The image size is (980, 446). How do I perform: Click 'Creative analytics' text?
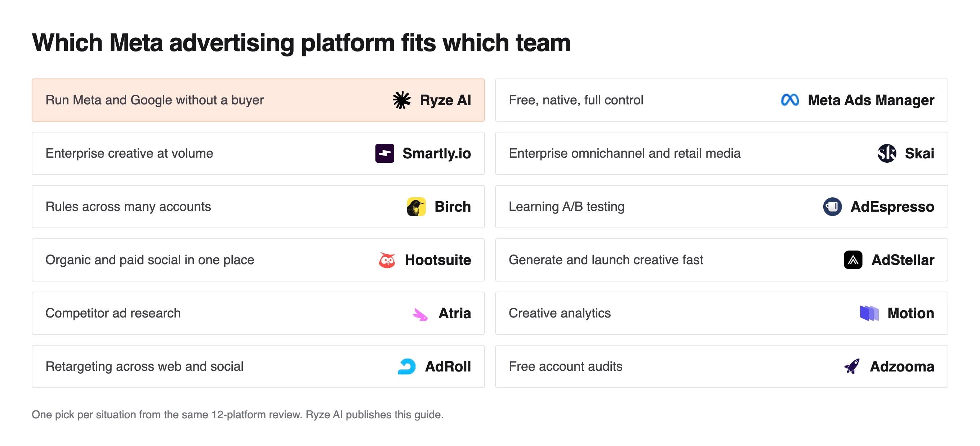point(559,313)
